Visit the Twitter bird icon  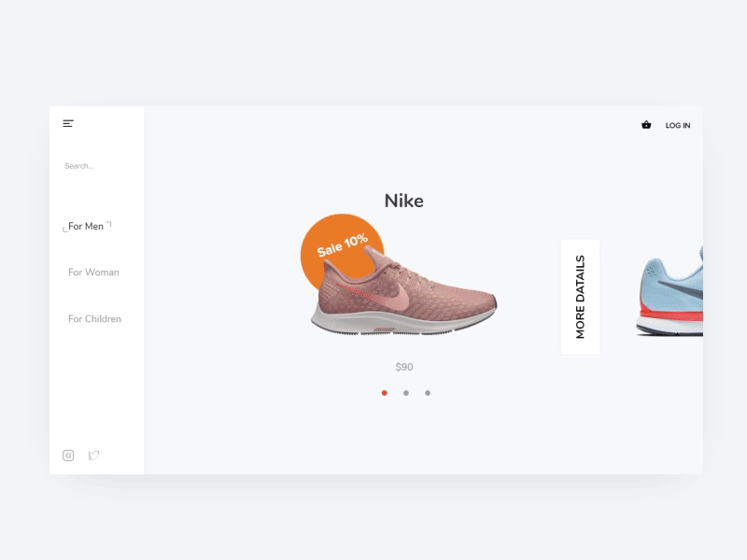[93, 455]
